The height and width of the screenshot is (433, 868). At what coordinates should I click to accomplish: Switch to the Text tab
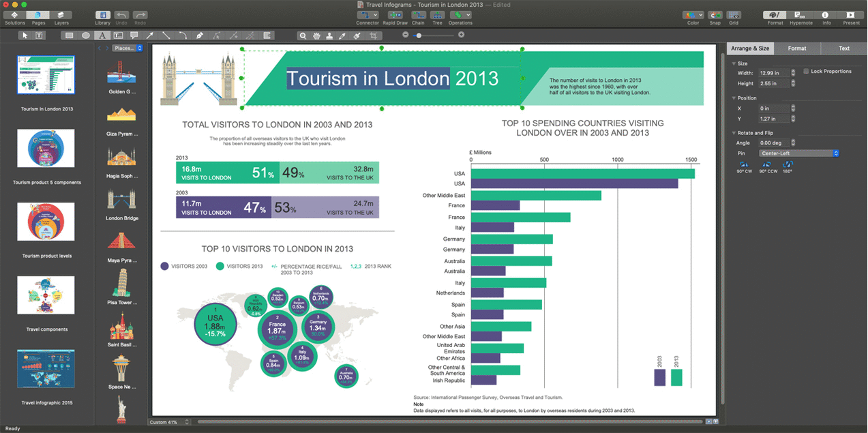point(843,48)
